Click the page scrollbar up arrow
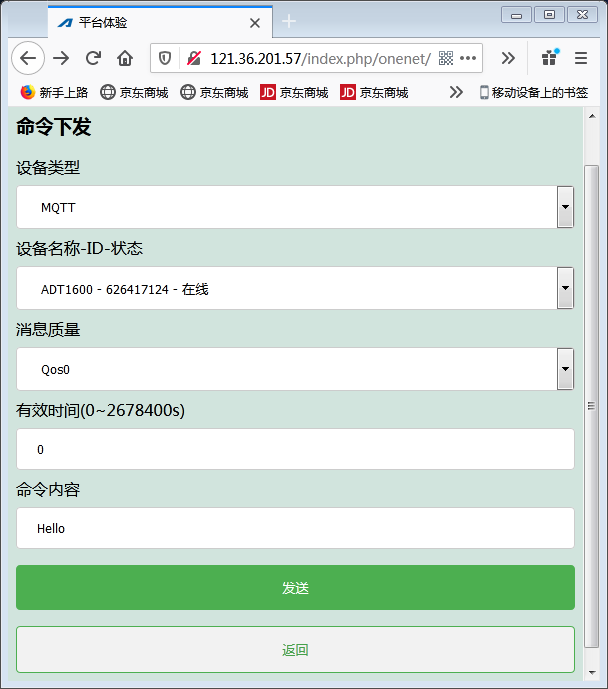This screenshot has width=608, height=689. [592, 116]
